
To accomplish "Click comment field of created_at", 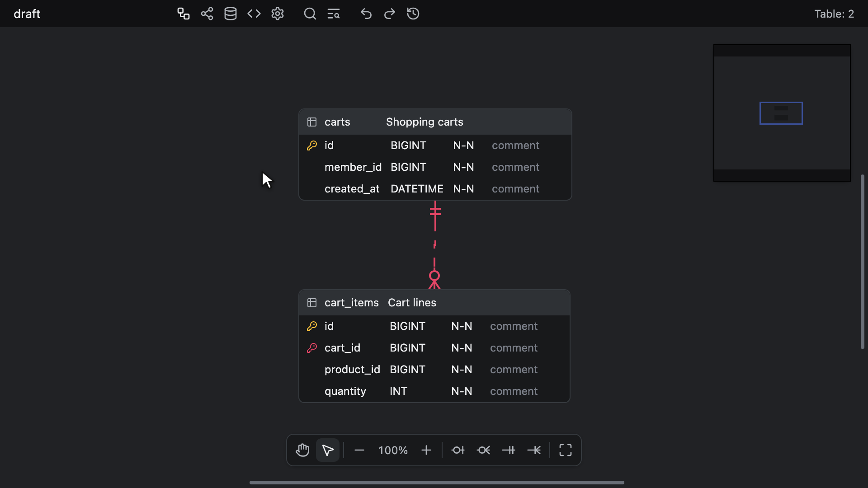I will (515, 189).
